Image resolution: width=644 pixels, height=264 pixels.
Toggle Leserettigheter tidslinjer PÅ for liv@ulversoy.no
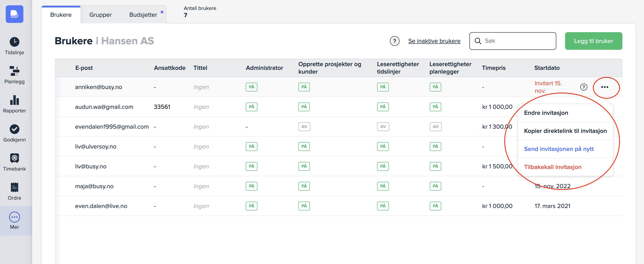[x=383, y=146]
